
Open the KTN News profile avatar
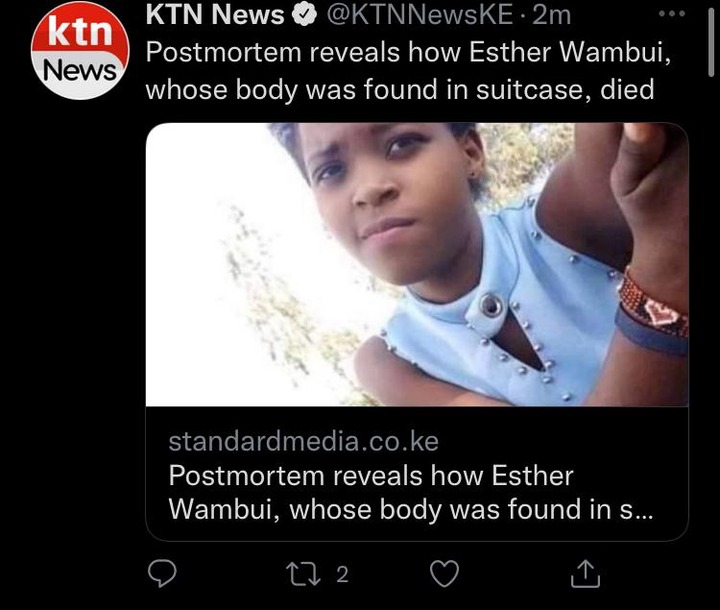[x=80, y=51]
